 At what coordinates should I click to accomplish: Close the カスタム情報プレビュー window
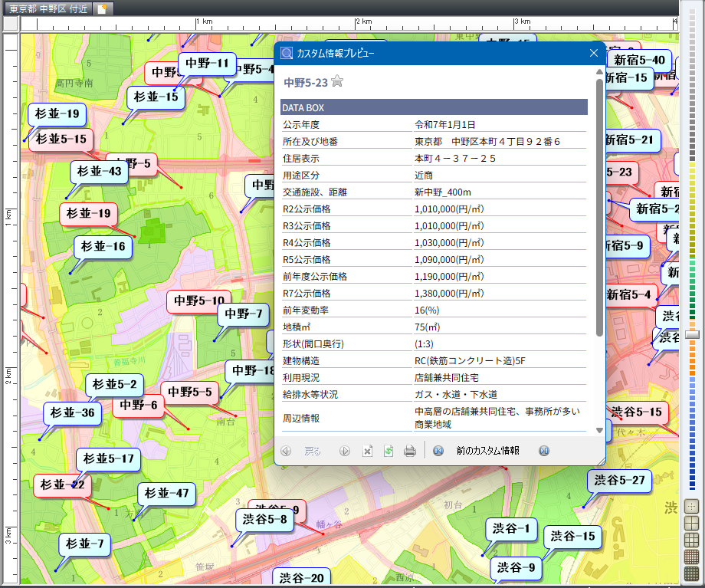593,53
